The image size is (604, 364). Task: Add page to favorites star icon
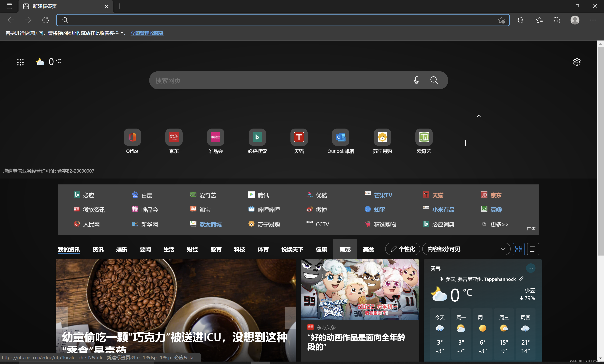point(501,20)
